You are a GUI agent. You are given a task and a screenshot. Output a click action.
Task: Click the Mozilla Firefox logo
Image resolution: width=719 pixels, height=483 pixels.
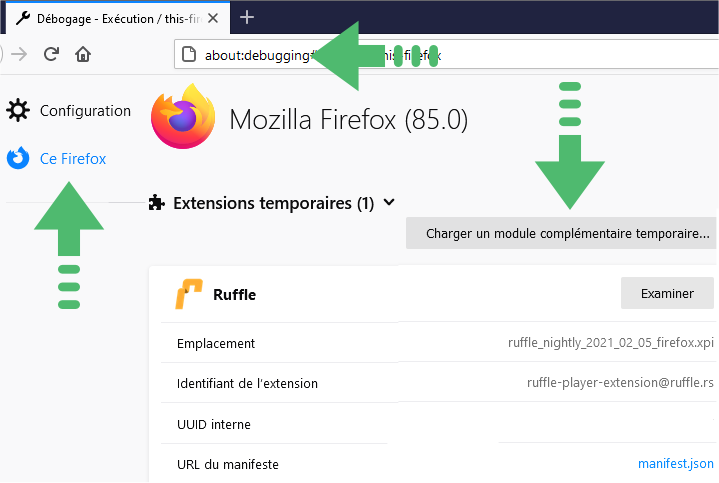[x=183, y=117]
